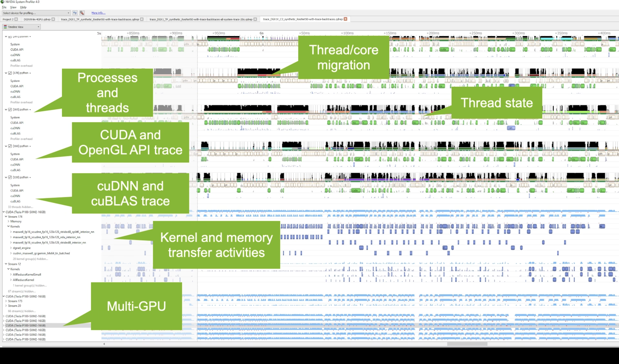619x364 pixels.
Task: Uncheck the [165] python thread checkbox
Action: coord(10,110)
